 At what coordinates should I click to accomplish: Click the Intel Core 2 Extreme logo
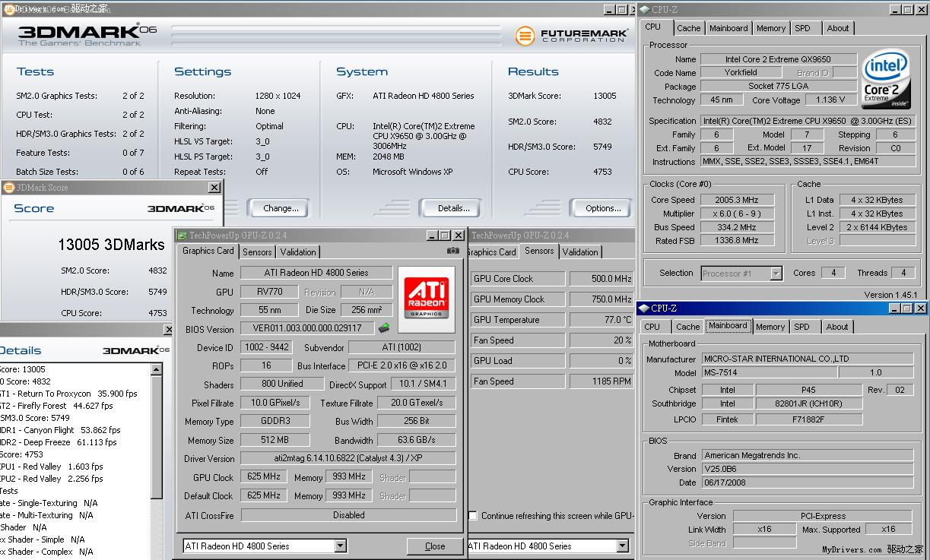click(887, 80)
